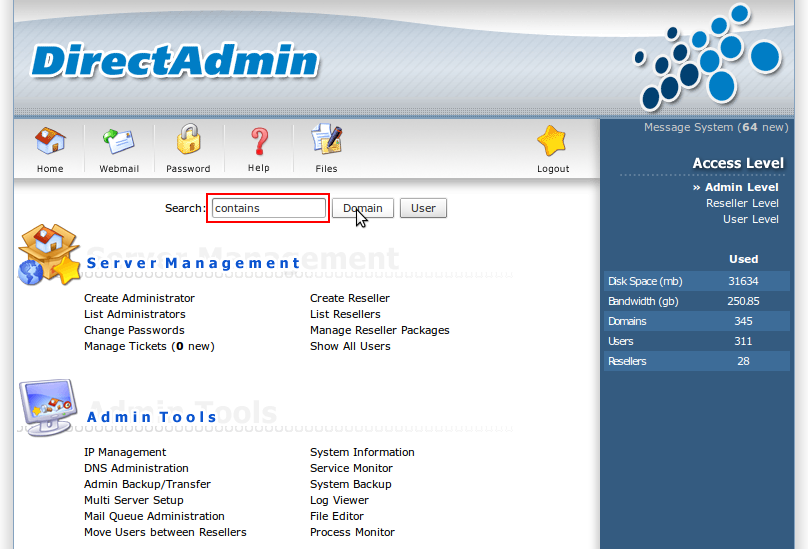Open the Help question mark icon
The width and height of the screenshot is (808, 549).
[x=259, y=141]
